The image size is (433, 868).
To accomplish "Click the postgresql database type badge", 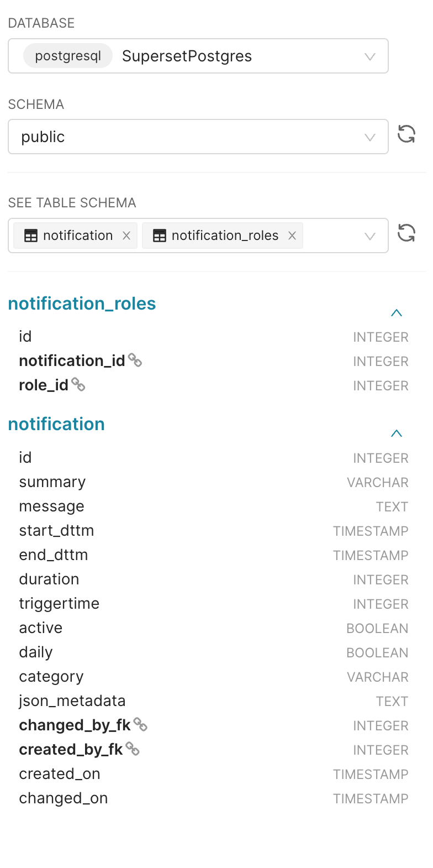I will point(67,56).
